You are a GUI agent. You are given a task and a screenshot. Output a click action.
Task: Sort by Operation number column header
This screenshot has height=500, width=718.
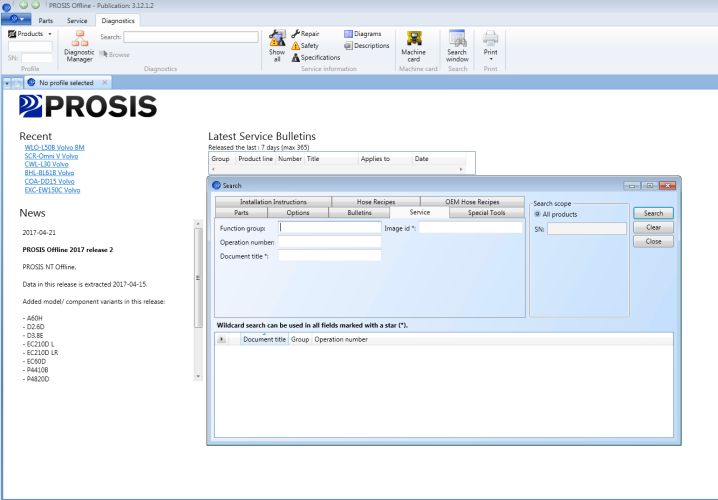[341, 339]
